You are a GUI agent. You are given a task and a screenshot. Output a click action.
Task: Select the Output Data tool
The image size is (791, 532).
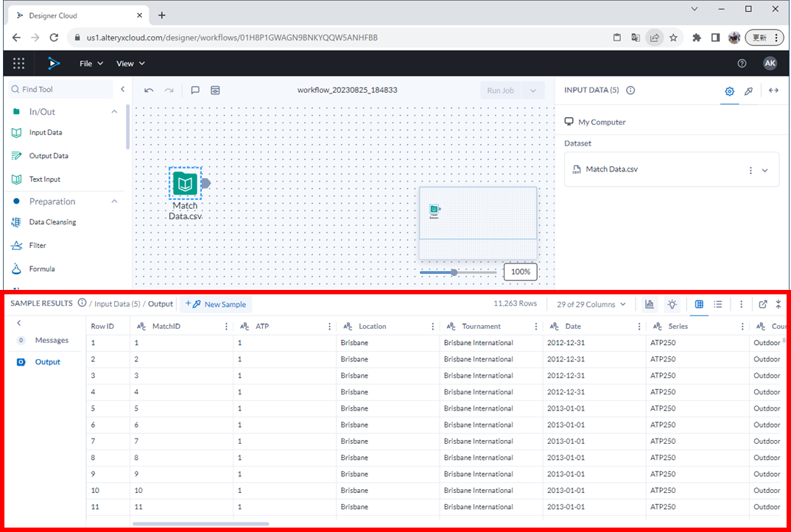click(49, 156)
